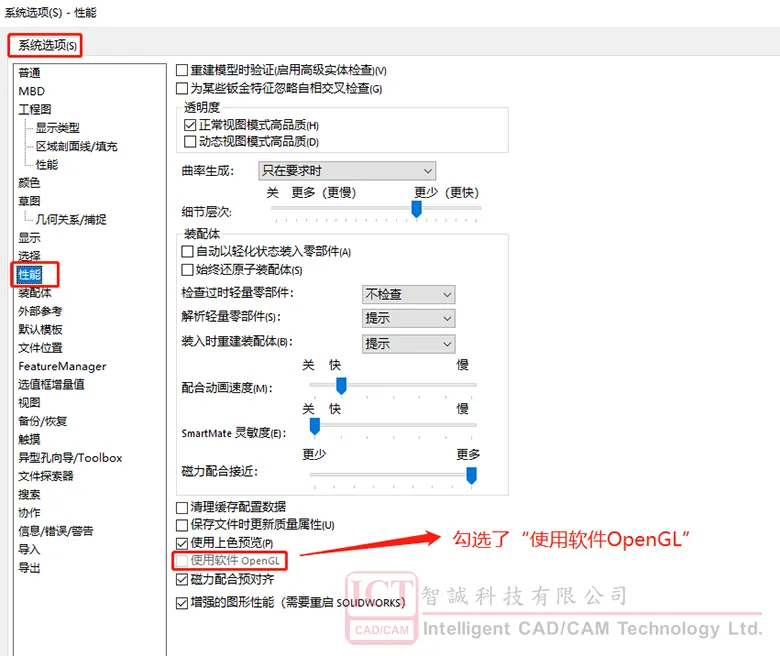Uncheck 磁力配合预对齐
This screenshot has height=656, width=780.
pyautogui.click(x=182, y=579)
